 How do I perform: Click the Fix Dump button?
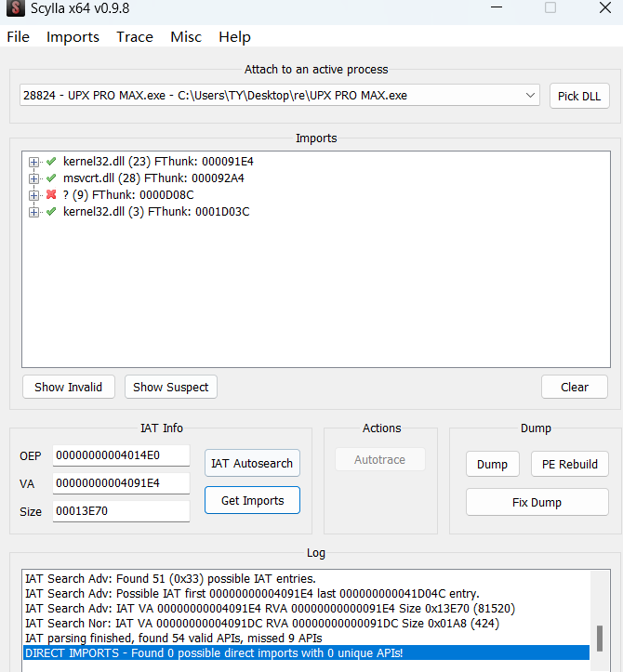[x=537, y=502]
